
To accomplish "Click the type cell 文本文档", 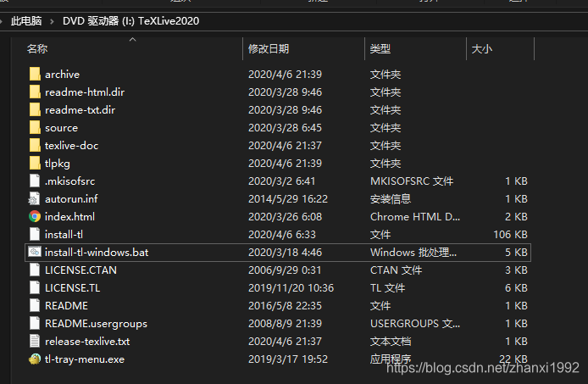I will (391, 342).
